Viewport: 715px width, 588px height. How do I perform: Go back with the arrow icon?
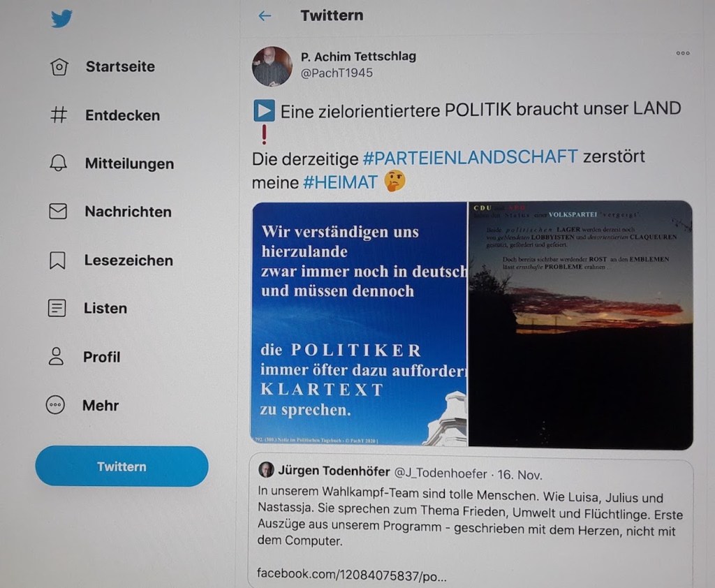(265, 16)
